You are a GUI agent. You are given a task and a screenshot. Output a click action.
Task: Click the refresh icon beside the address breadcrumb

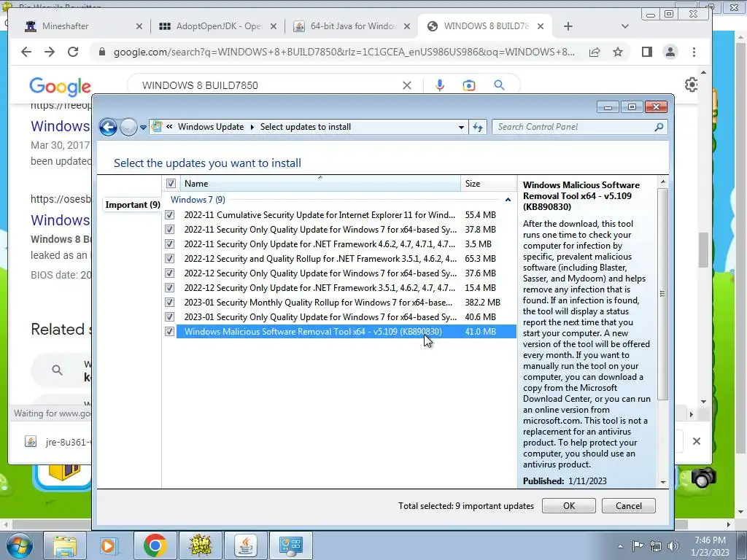[478, 127]
